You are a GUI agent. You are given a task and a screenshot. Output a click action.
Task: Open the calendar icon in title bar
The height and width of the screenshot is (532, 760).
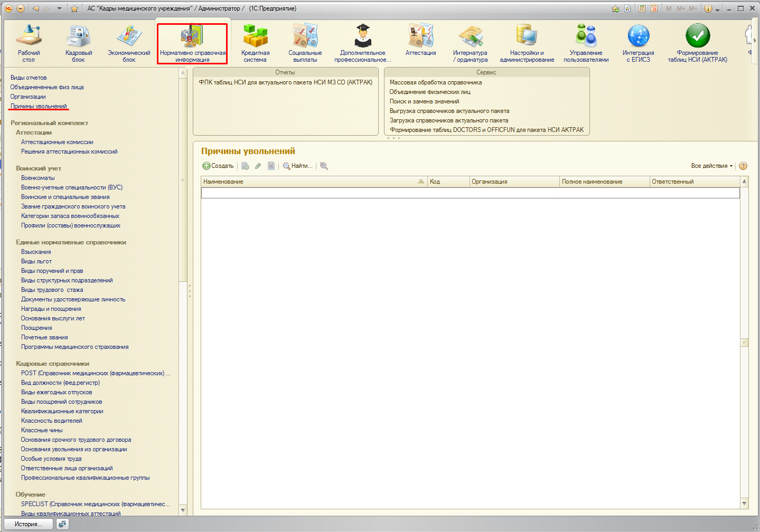[x=654, y=8]
